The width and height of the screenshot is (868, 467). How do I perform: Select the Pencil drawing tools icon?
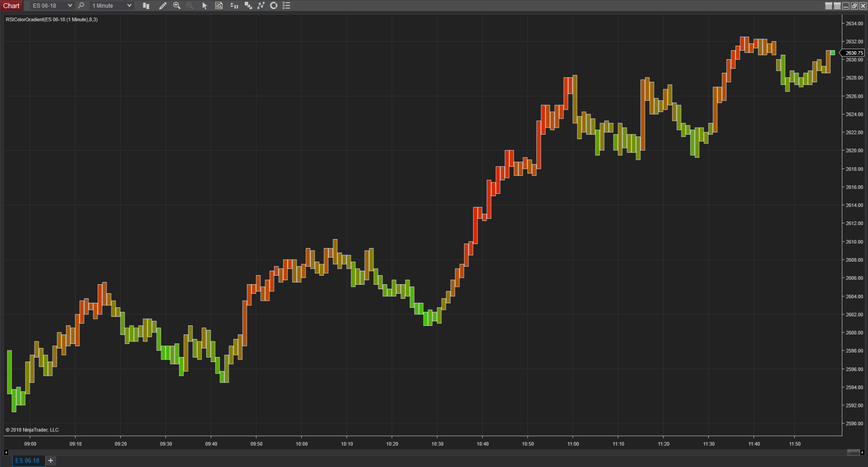coord(162,6)
